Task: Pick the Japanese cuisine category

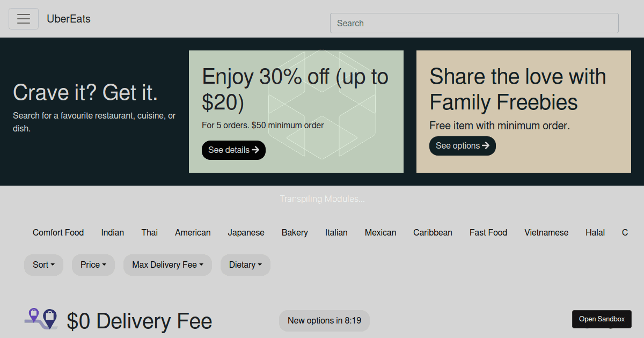Action: (x=246, y=232)
